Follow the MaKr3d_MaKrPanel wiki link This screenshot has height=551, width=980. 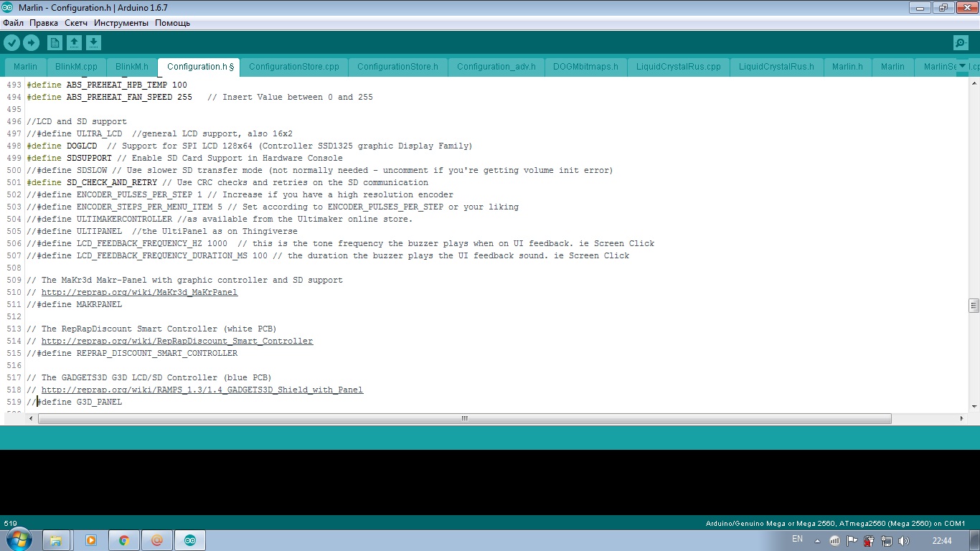coord(139,293)
